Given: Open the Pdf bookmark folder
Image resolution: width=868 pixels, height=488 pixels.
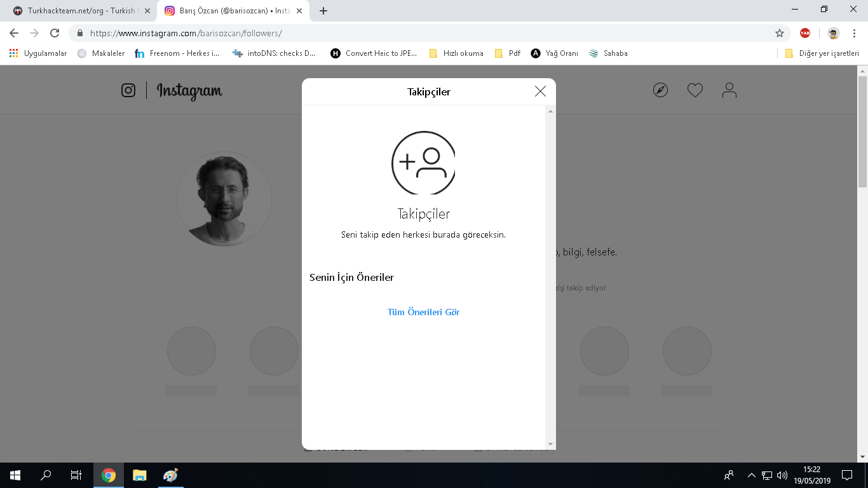Looking at the screenshot, I should coord(508,53).
